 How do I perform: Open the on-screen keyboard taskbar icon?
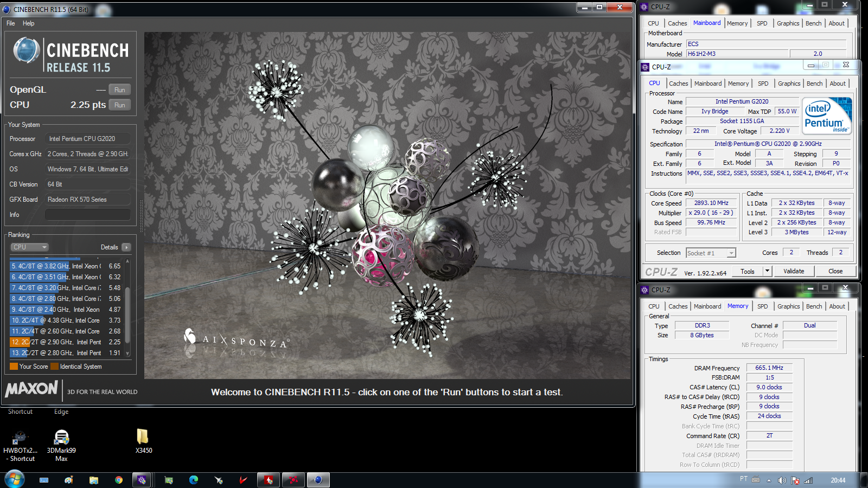tap(44, 480)
